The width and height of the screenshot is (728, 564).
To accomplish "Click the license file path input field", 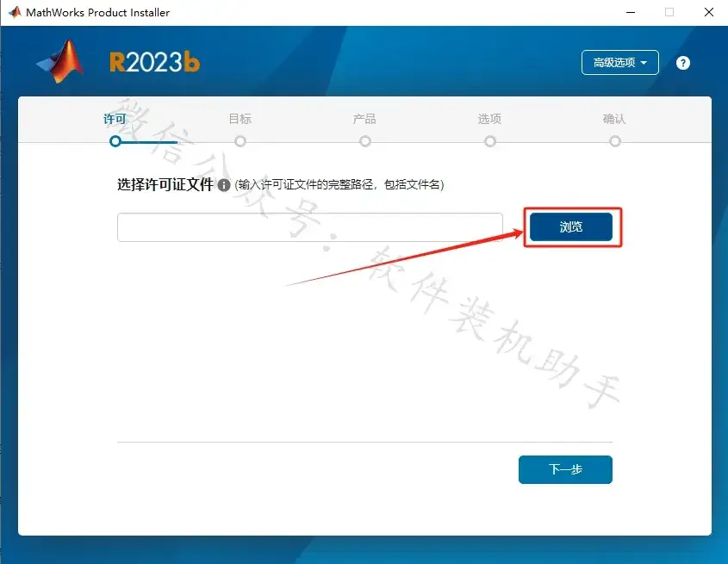I will pyautogui.click(x=309, y=227).
